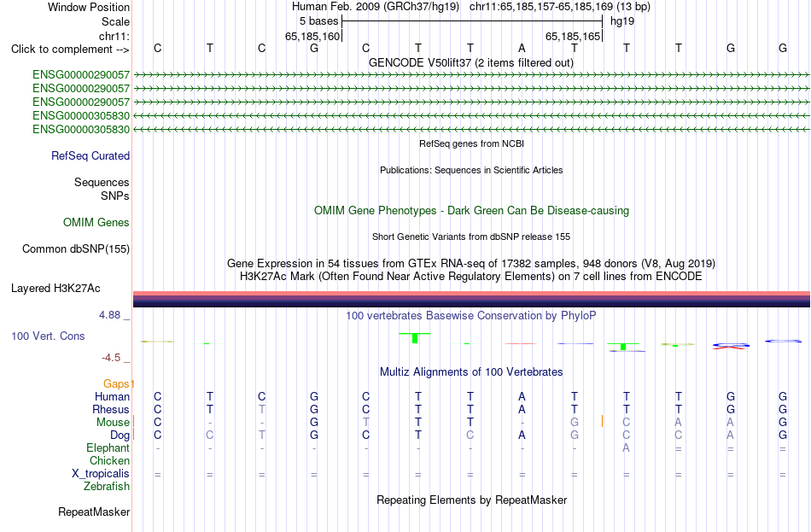This screenshot has width=811, height=532.
Task: Select the Chicken species label
Action: coord(109,460)
